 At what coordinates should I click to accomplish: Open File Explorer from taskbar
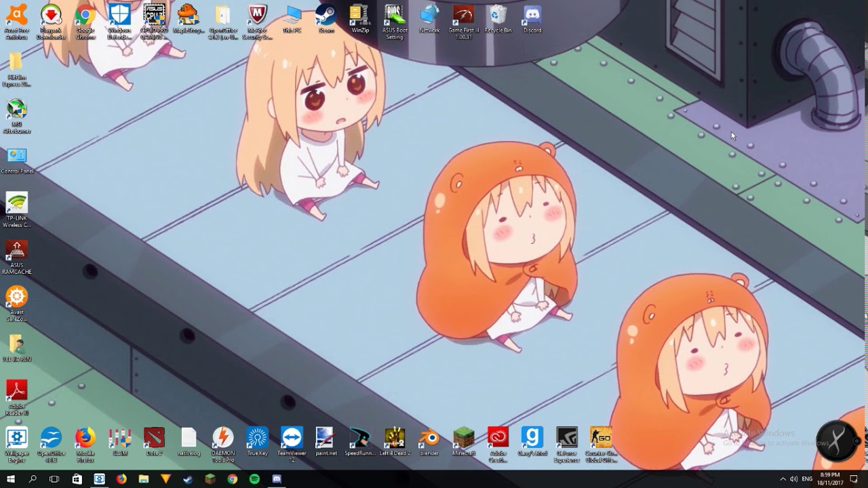click(144, 479)
